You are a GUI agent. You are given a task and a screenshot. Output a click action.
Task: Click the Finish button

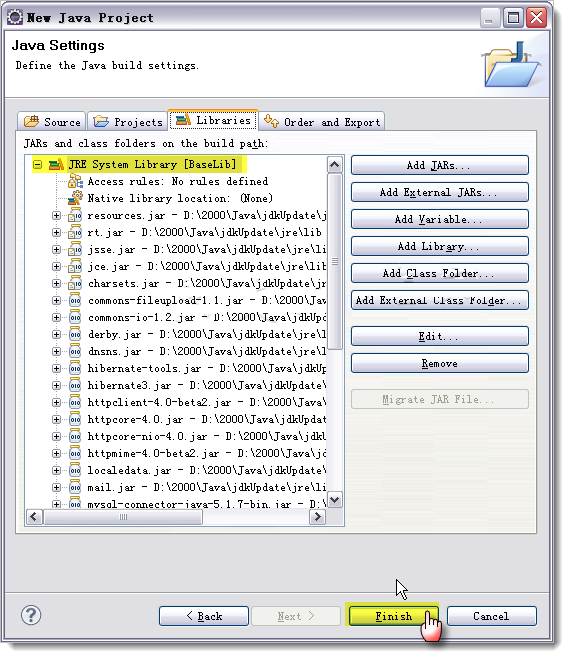(393, 616)
